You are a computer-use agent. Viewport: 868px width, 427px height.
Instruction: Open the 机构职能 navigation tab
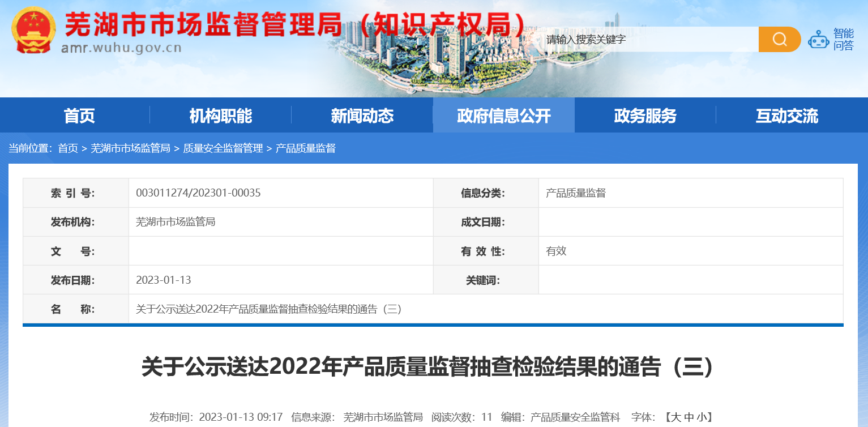pyautogui.click(x=221, y=116)
